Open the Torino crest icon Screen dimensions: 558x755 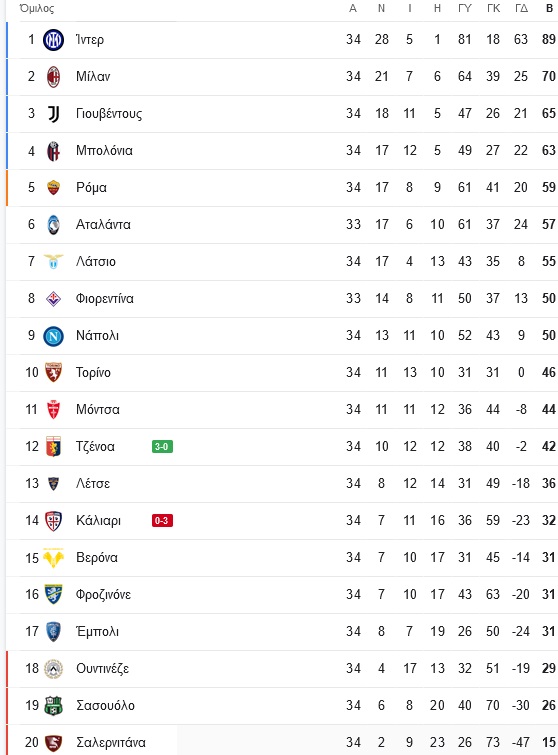coord(53,373)
